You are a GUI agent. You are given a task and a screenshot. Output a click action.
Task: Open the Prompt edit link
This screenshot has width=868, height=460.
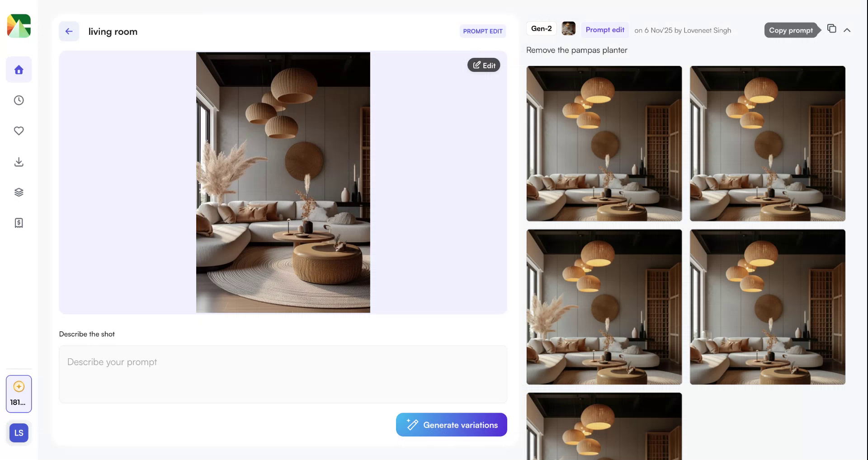(x=604, y=30)
